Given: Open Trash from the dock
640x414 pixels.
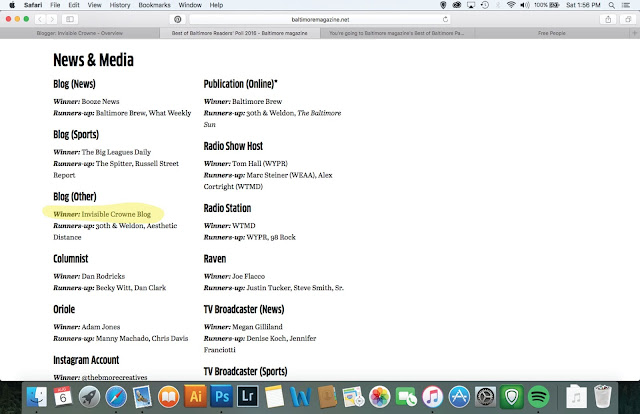Looking at the screenshot, I should tap(602, 396).
